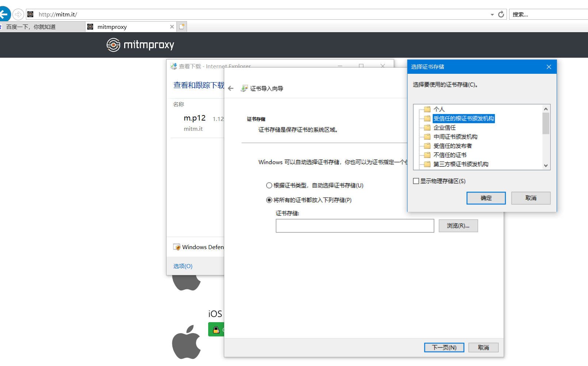The image size is (588, 366).
Task: Select 中间证书颁发机构 store
Action: pyautogui.click(x=455, y=137)
